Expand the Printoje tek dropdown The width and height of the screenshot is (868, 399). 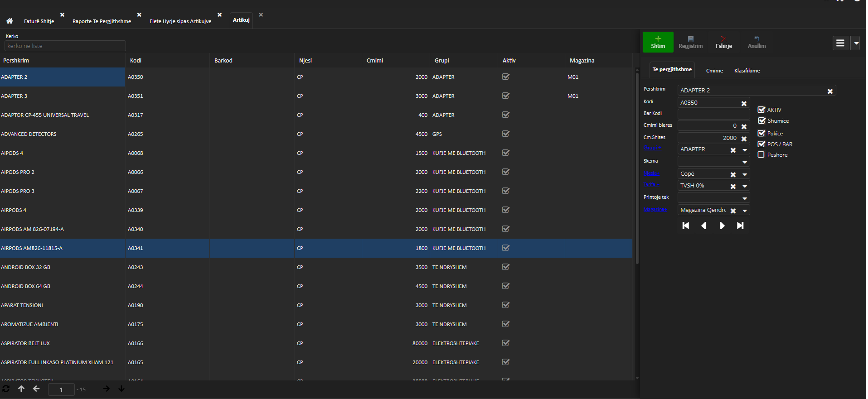coord(744,198)
